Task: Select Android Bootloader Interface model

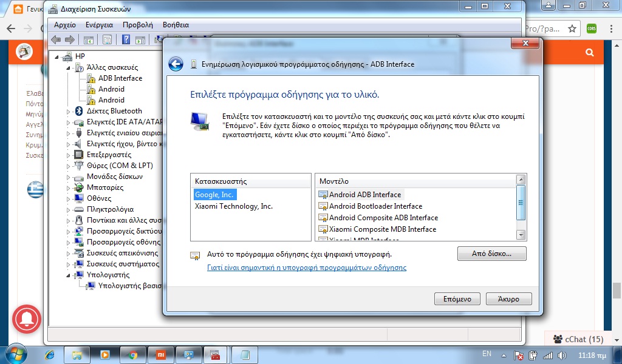Action: [375, 206]
